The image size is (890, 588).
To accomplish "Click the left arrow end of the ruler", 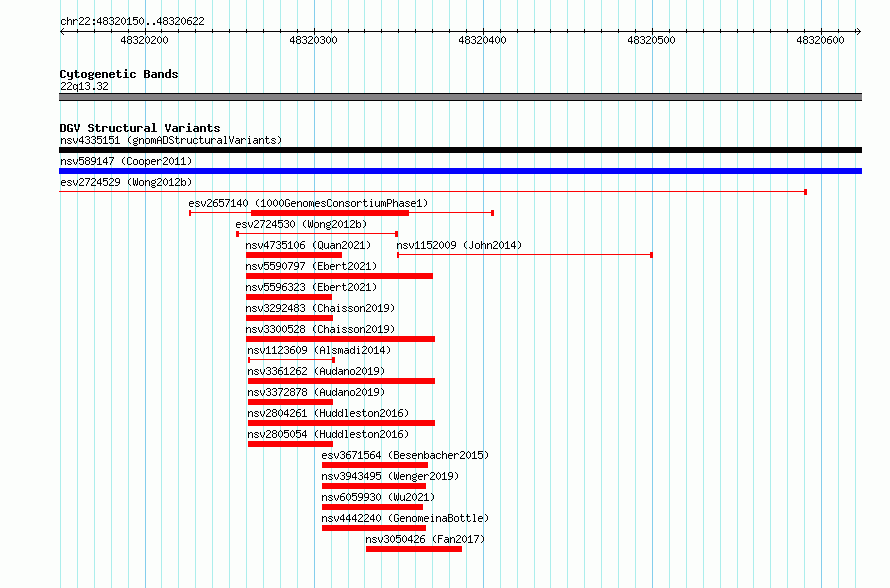I will 62,32.
